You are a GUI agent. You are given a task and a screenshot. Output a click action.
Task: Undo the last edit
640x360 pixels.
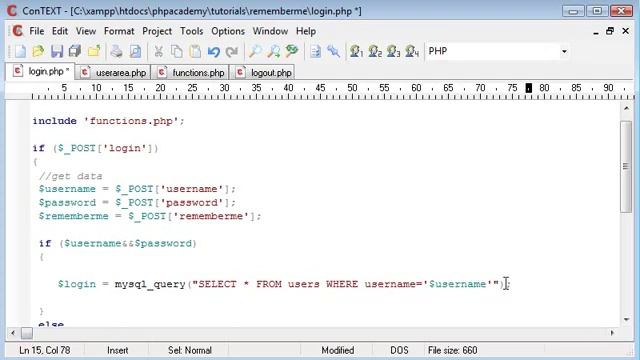pos(213,51)
